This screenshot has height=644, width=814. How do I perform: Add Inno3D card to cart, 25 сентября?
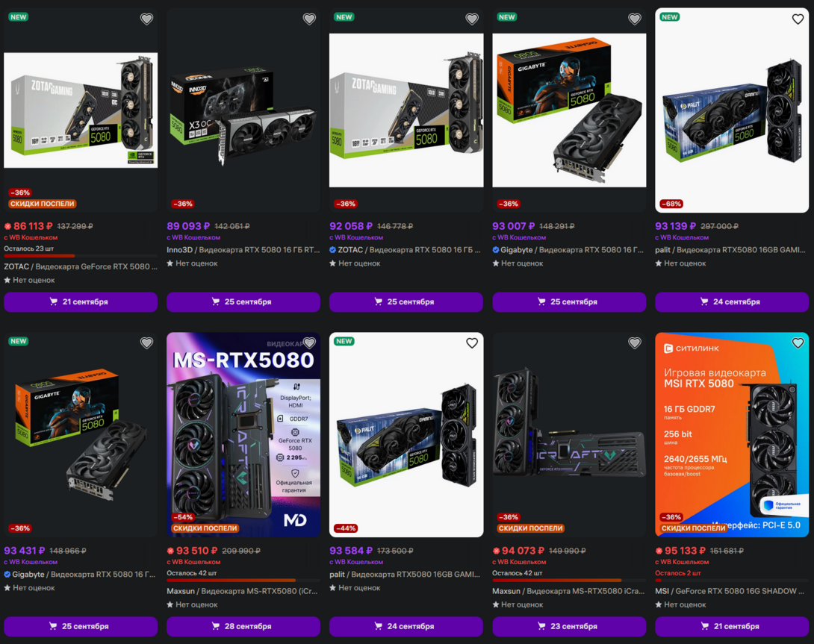[243, 302]
